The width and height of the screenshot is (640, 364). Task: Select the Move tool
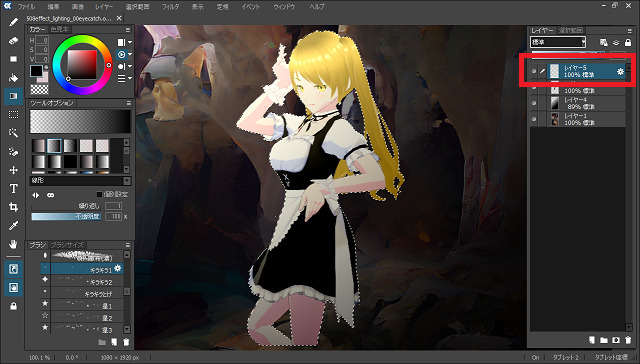click(x=13, y=170)
